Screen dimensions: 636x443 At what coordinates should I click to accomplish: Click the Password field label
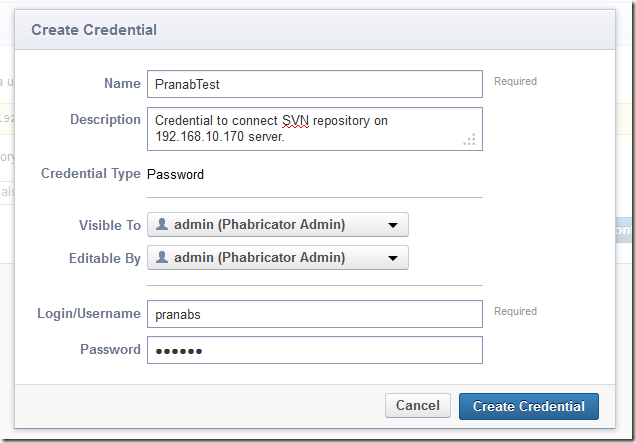pyautogui.click(x=110, y=350)
